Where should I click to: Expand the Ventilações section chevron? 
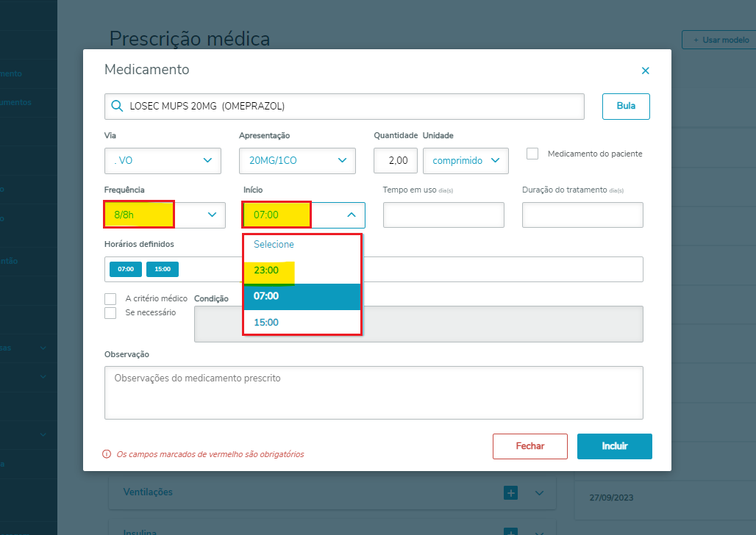click(x=540, y=493)
